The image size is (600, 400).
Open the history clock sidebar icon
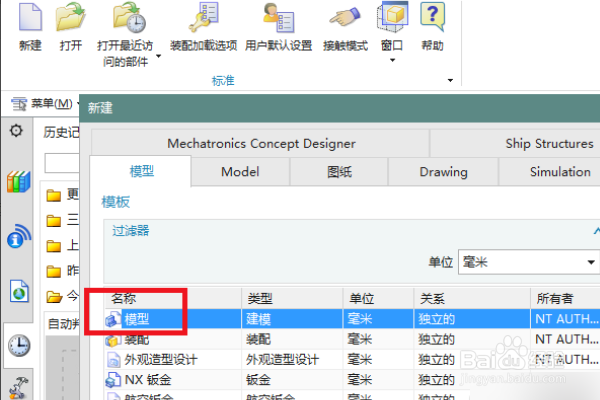(19, 345)
